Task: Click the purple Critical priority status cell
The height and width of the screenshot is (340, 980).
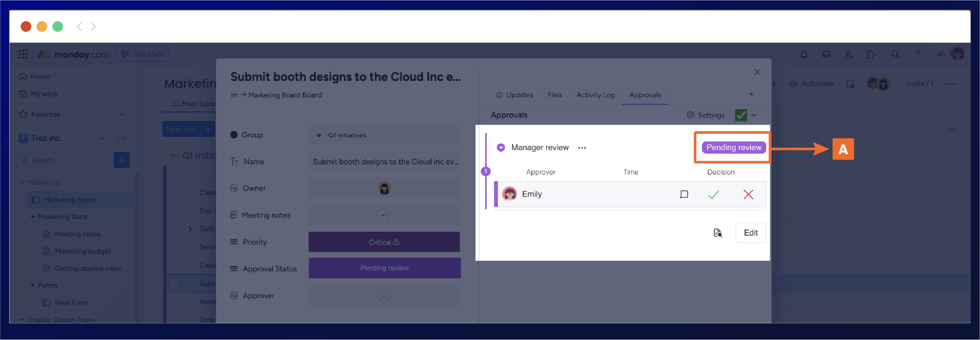Action: (x=384, y=242)
